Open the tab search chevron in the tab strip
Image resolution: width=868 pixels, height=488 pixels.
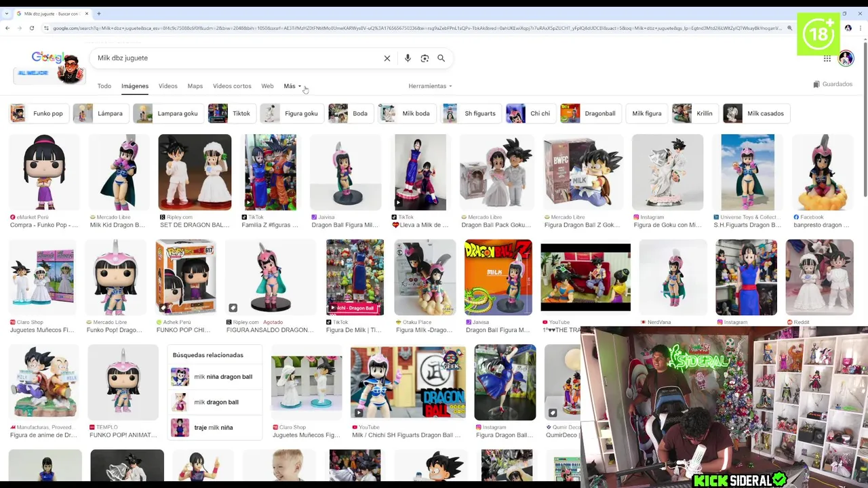7,14
